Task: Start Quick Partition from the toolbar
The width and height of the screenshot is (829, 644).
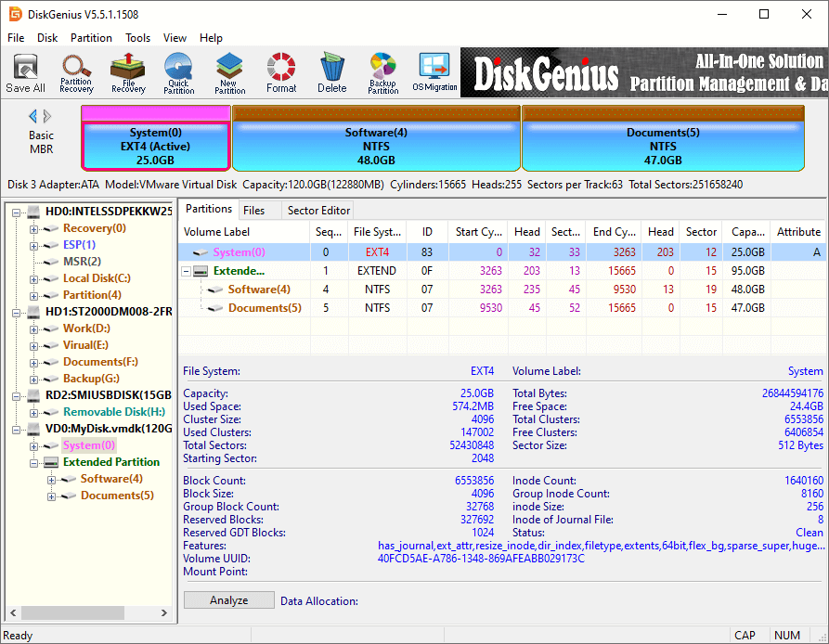Action: 178,72
